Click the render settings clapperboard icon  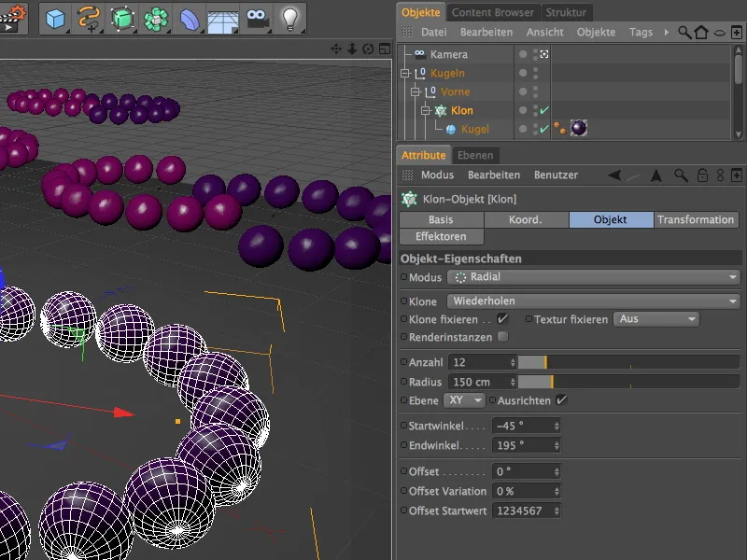12,18
